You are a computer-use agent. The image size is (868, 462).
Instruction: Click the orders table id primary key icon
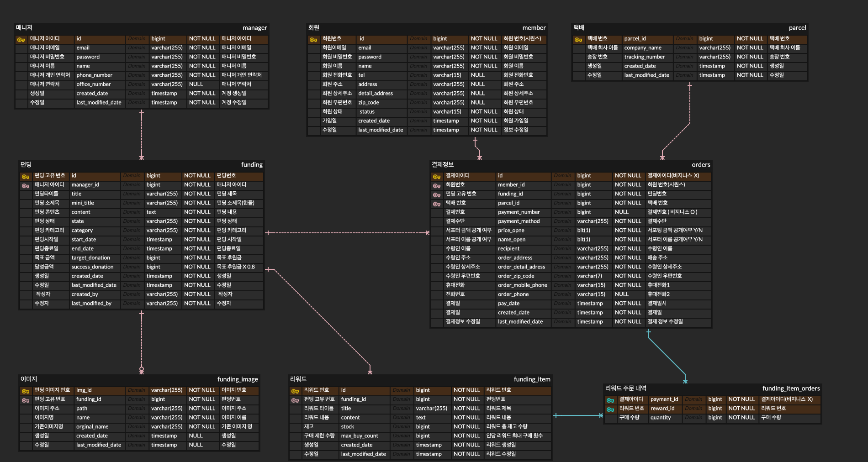[437, 177]
